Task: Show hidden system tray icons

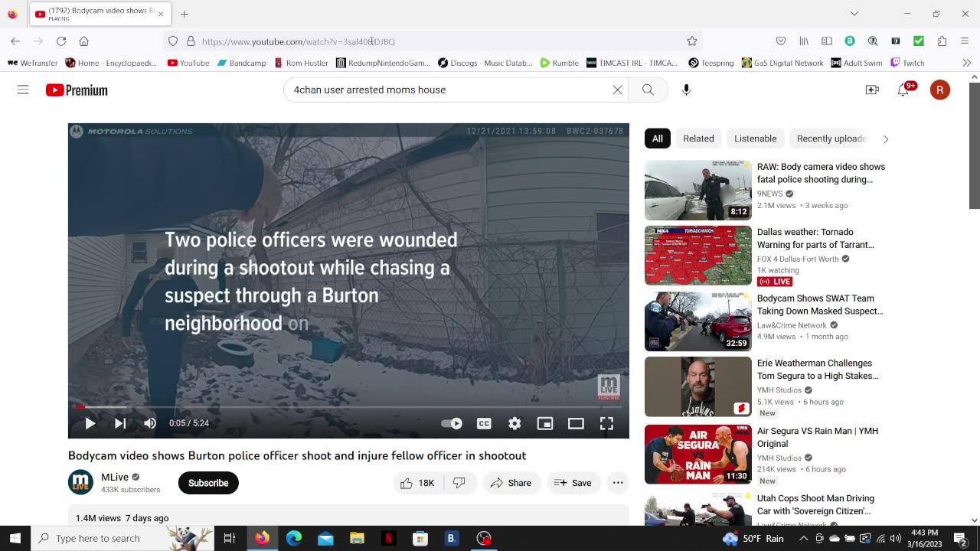Action: coord(803,538)
